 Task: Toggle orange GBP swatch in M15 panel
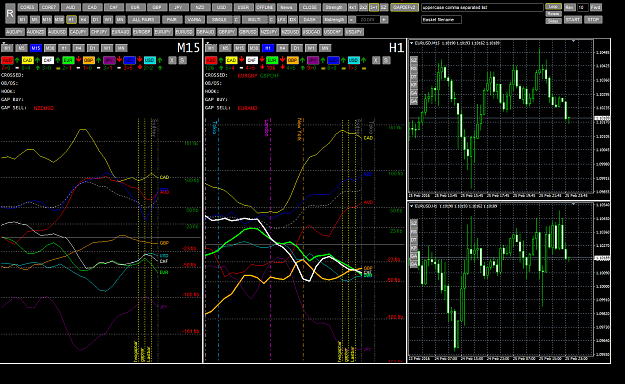(88, 60)
